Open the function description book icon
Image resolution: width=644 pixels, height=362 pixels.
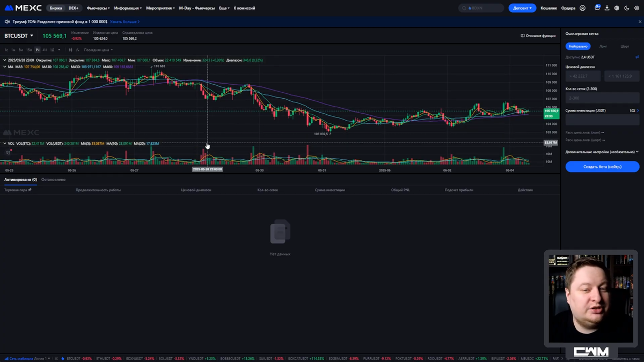pos(523,36)
